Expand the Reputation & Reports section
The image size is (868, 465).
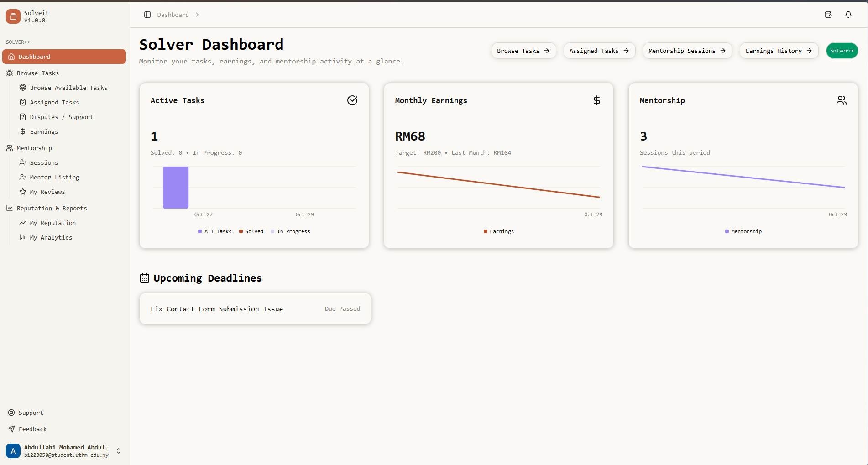[x=52, y=208]
